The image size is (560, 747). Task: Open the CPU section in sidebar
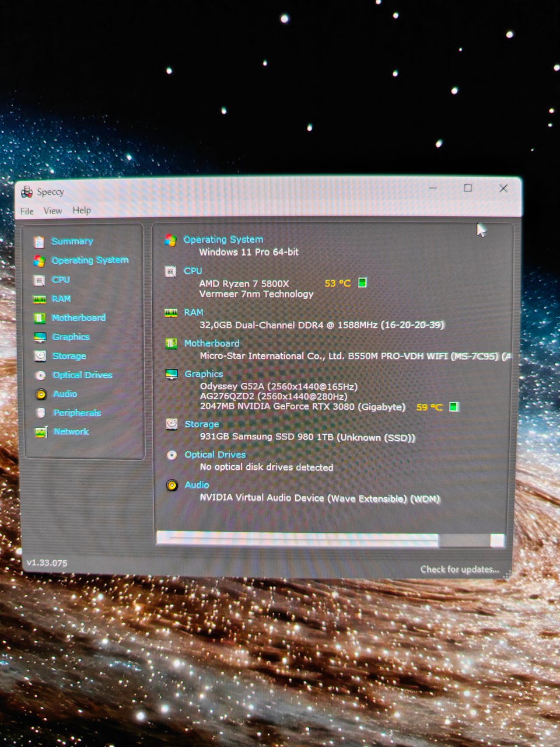(61, 280)
